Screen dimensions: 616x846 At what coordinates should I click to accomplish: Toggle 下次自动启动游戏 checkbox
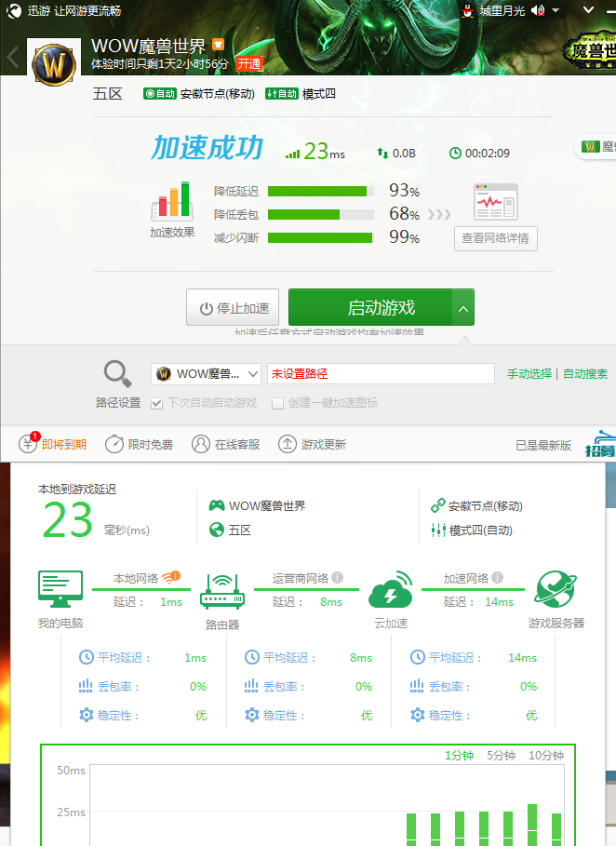coord(157,403)
